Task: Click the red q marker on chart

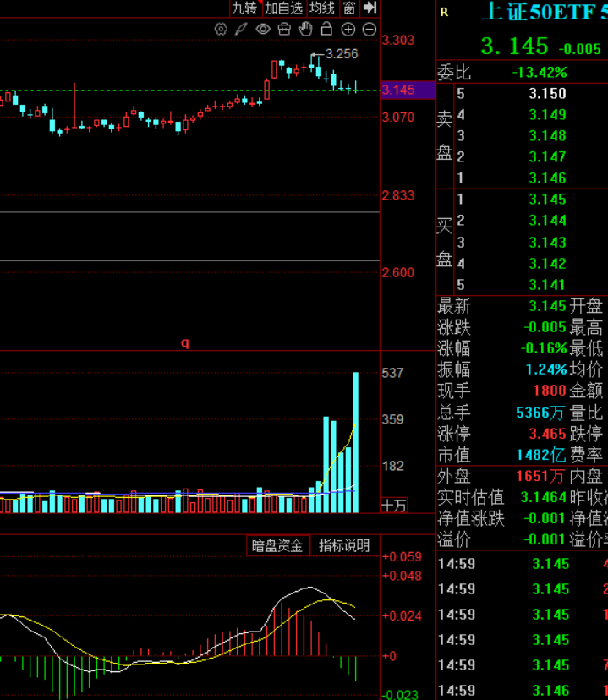Action: pyautogui.click(x=185, y=343)
